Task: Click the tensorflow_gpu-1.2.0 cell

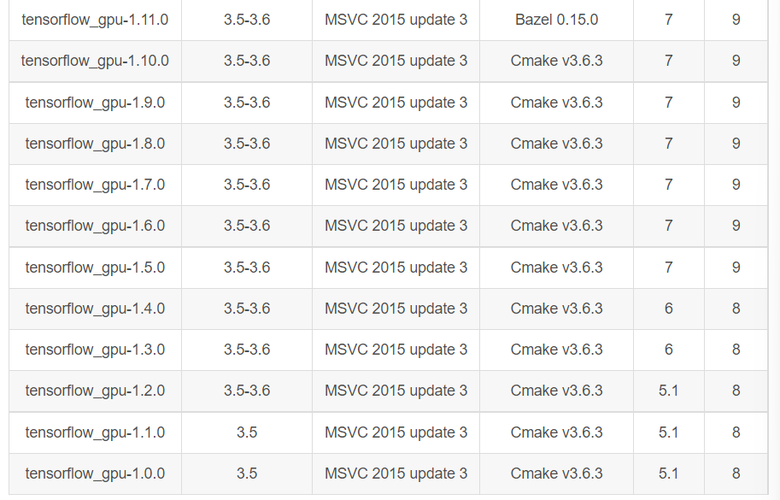Action: click(95, 391)
